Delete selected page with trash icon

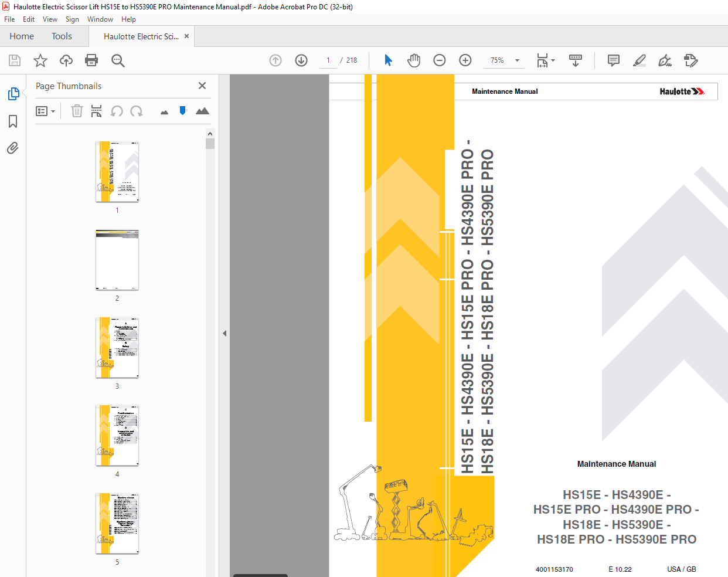77,111
